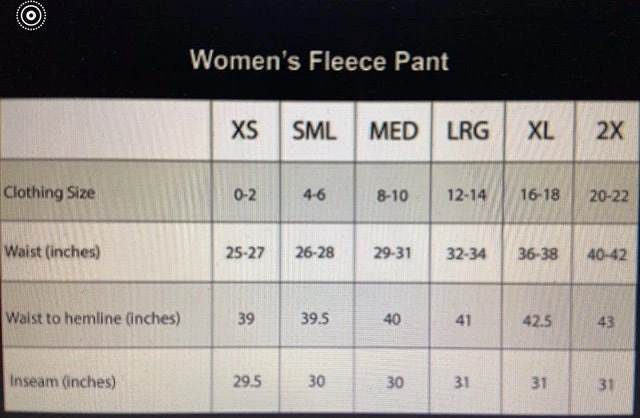Click the LRG size header
The height and width of the screenshot is (418, 640).
pyautogui.click(x=465, y=131)
